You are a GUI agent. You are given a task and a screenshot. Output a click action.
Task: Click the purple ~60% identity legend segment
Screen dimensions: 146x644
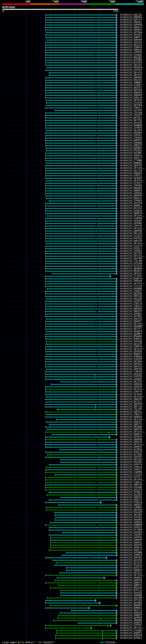[73, 4]
